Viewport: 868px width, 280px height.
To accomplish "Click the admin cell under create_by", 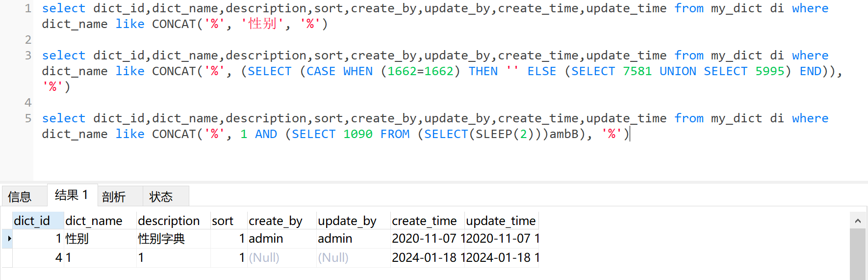I will 266,239.
